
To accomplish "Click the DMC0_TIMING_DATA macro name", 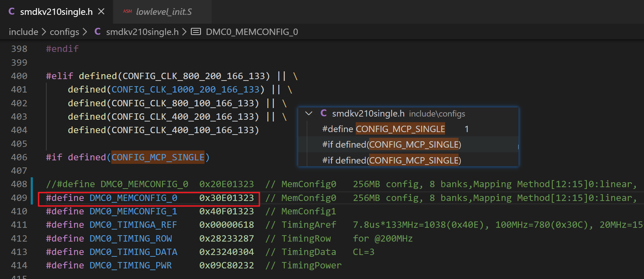I will (133, 252).
